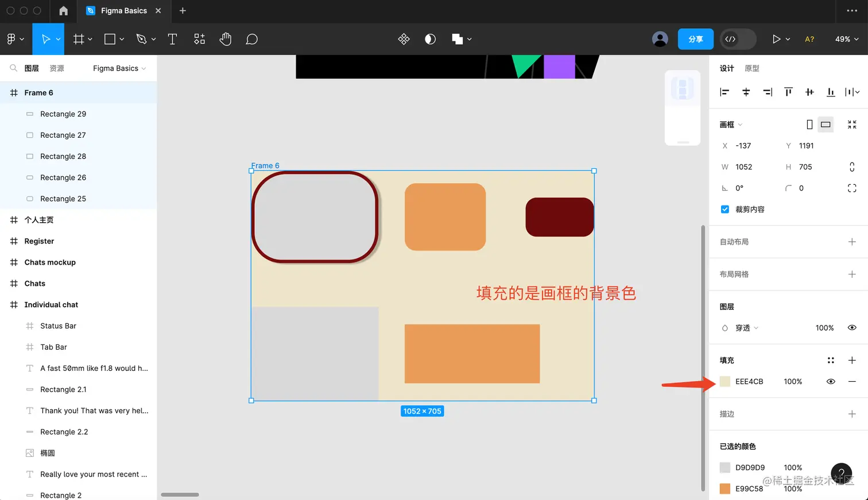868x500 pixels.
Task: Open a new tab with plus
Action: pos(183,11)
